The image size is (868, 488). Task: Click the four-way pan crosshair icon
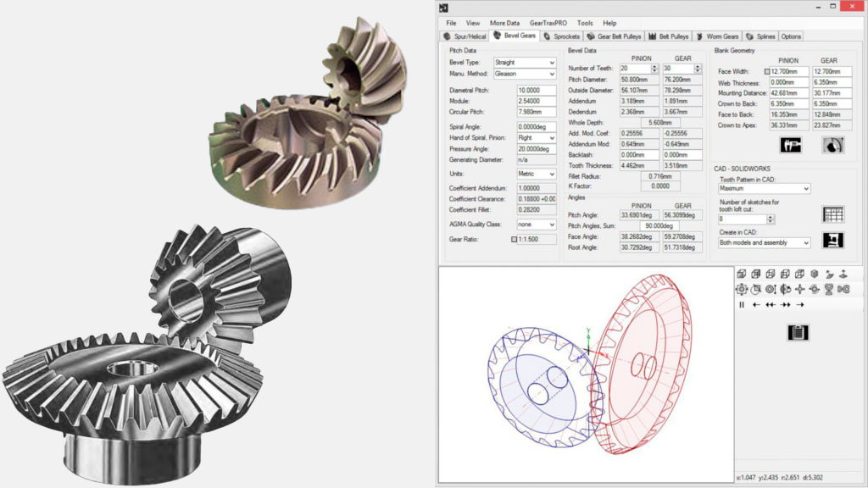[x=799, y=289]
